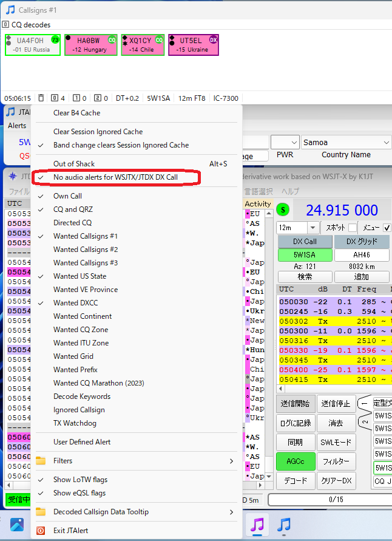Open the ヘルプ menu in JTDX
Screen dimensions: 392x541
(x=290, y=191)
